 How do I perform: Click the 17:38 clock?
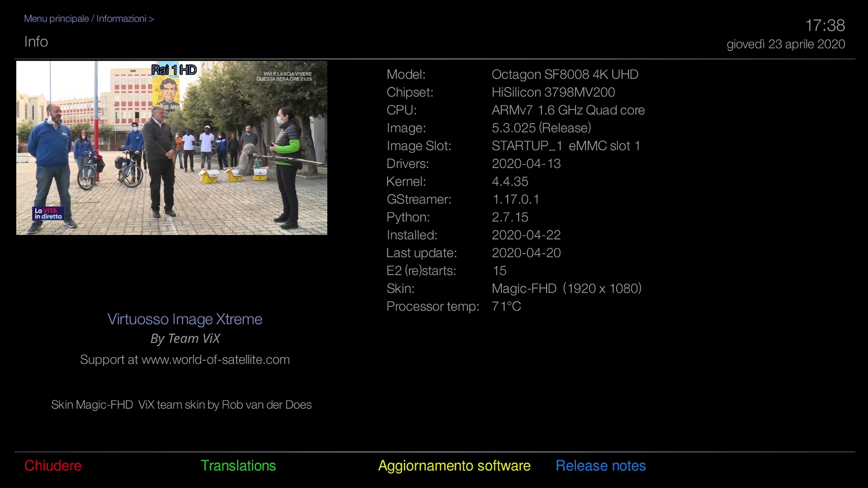click(825, 25)
